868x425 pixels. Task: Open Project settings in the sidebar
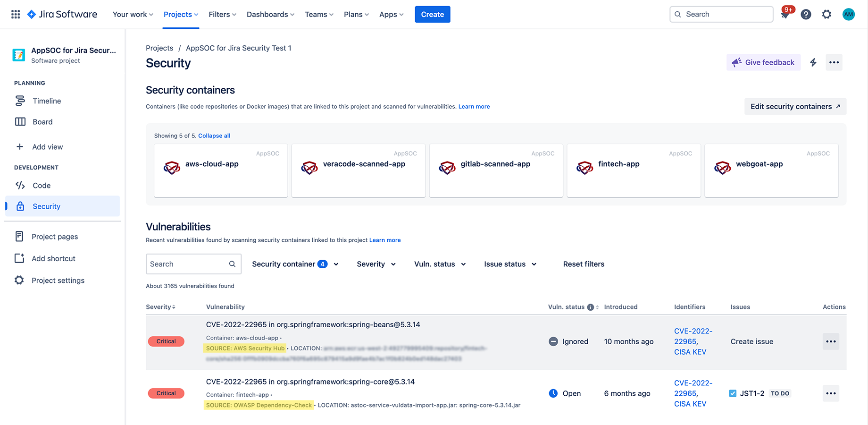click(62, 280)
